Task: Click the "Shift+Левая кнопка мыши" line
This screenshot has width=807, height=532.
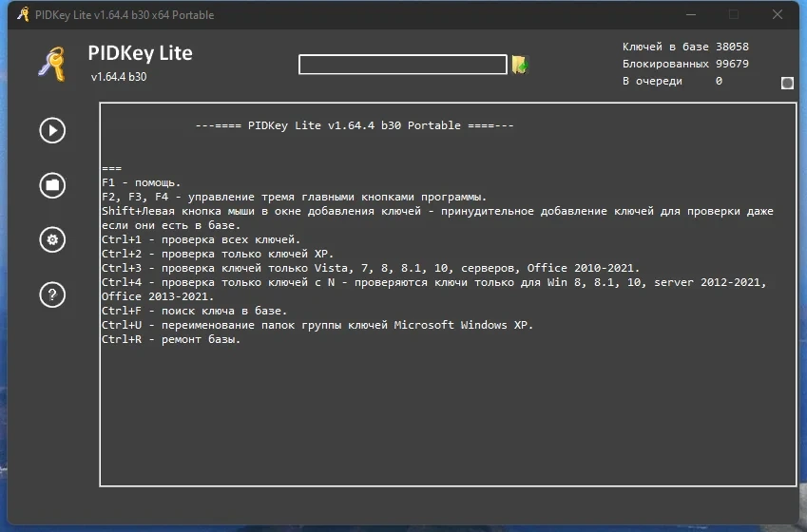Action: (437, 211)
